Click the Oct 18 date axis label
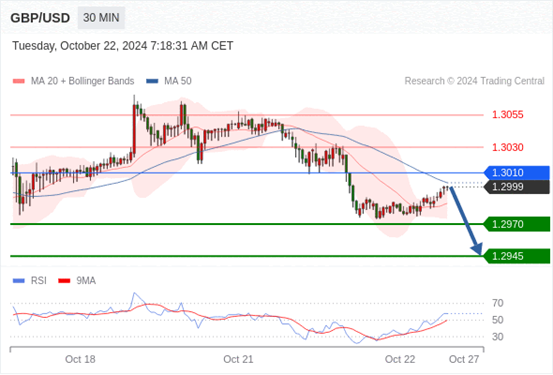The image size is (553, 375). (80, 359)
